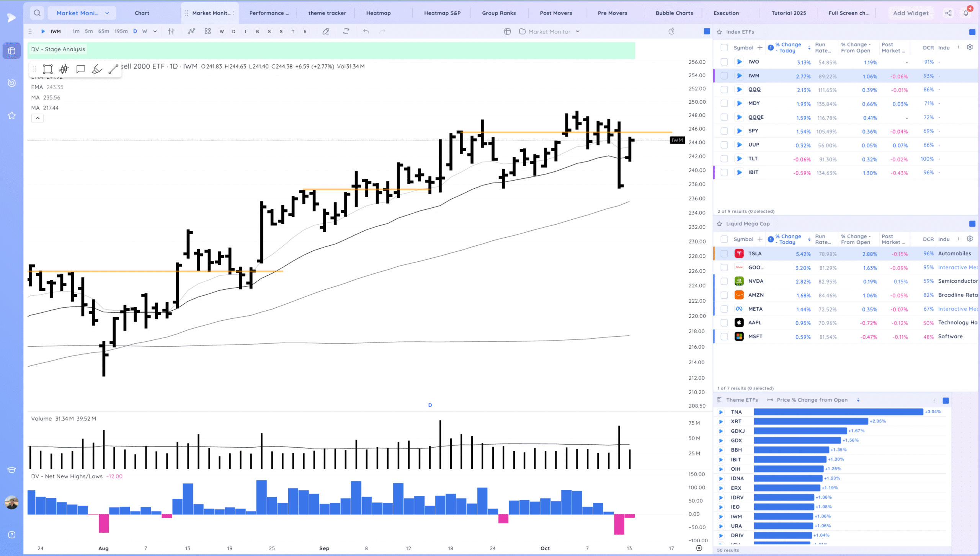
Task: Click the search magnifier icon
Action: coord(37,13)
